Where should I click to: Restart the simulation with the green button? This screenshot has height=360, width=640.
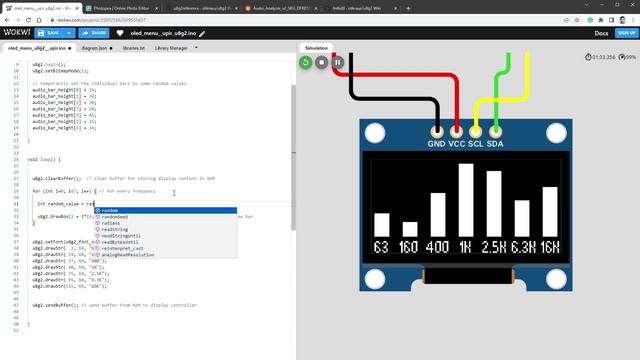[x=305, y=62]
